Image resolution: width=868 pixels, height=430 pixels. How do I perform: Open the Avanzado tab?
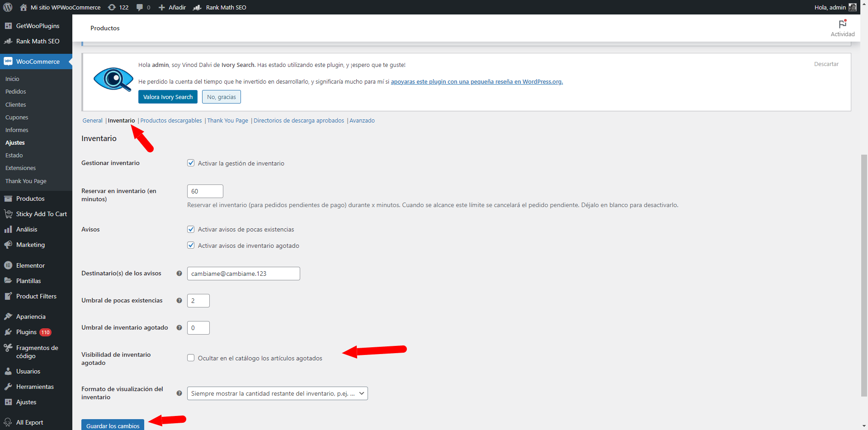pos(362,121)
